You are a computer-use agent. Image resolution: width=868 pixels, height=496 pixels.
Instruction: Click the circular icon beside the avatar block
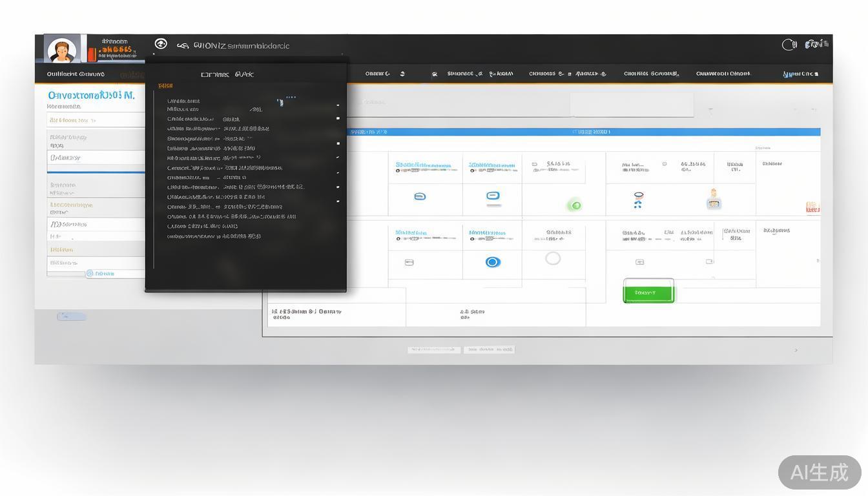tap(161, 44)
